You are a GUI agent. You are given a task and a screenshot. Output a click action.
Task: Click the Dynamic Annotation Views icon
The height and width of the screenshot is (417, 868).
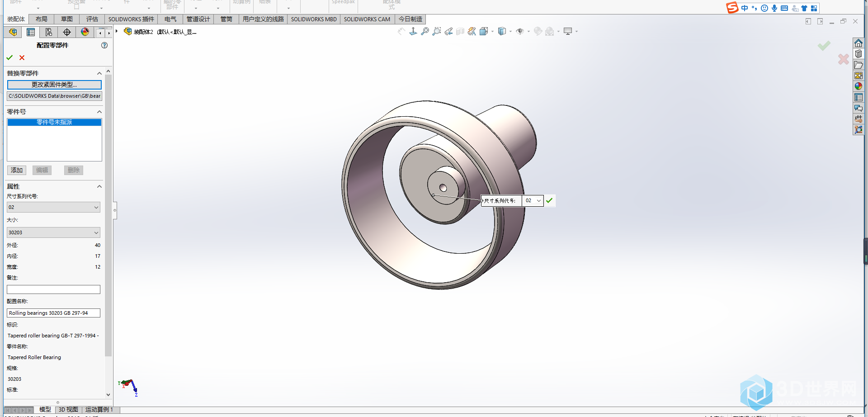472,31
